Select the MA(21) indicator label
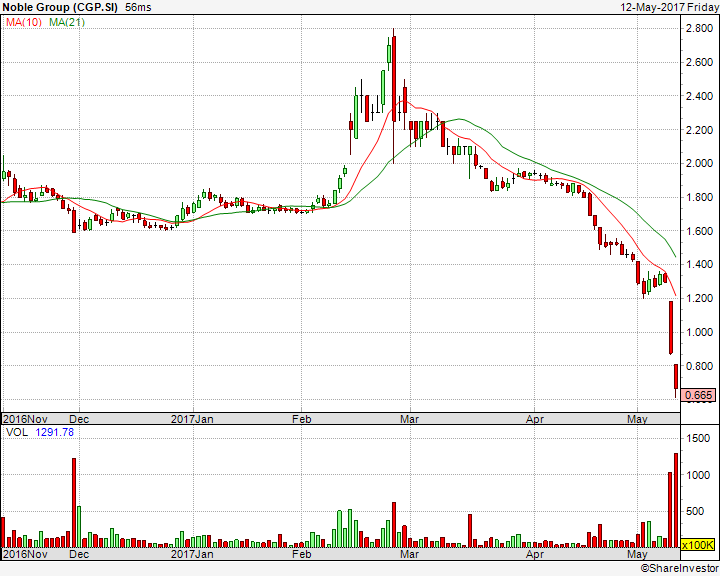Image resolution: width=720 pixels, height=576 pixels. click(67, 22)
